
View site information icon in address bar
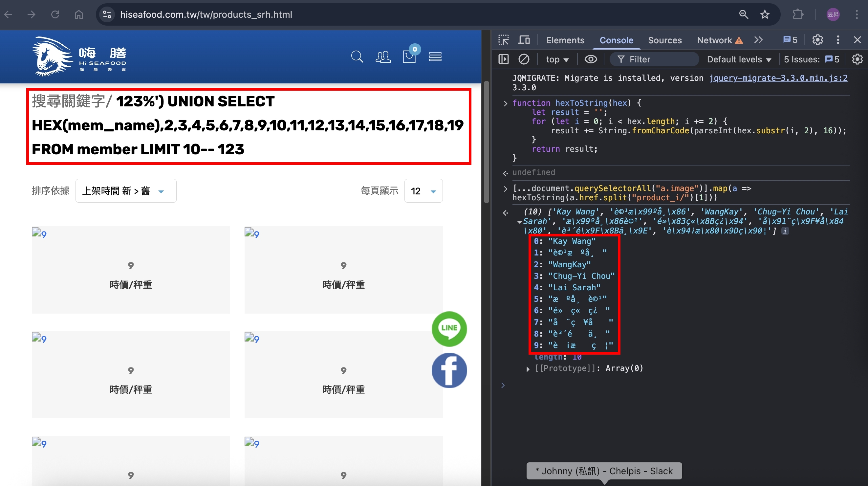click(107, 14)
